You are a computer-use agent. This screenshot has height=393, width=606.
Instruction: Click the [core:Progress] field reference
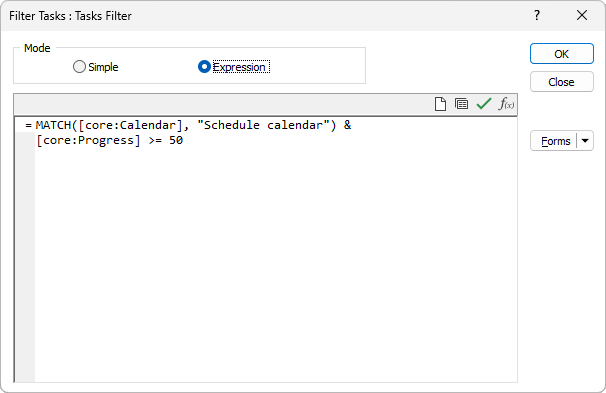pos(88,140)
